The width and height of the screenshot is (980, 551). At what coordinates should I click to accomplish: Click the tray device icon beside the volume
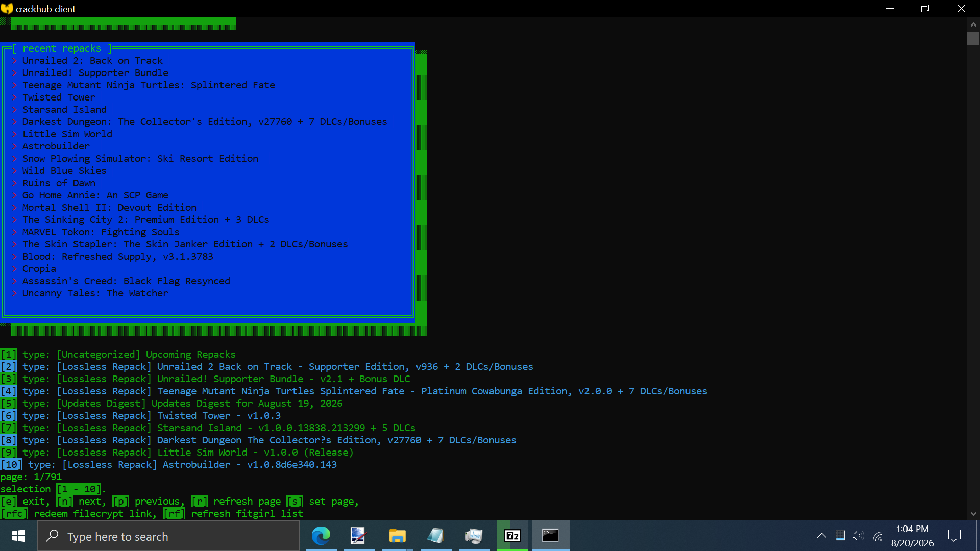click(x=840, y=536)
